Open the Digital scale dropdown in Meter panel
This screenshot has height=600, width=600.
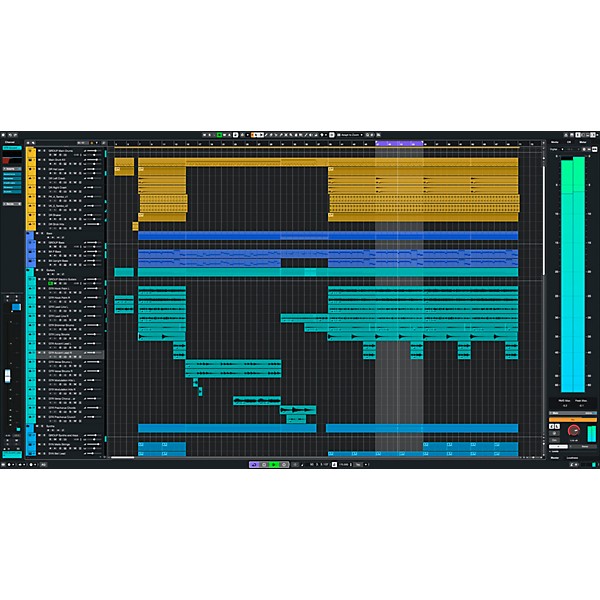[x=562, y=149]
